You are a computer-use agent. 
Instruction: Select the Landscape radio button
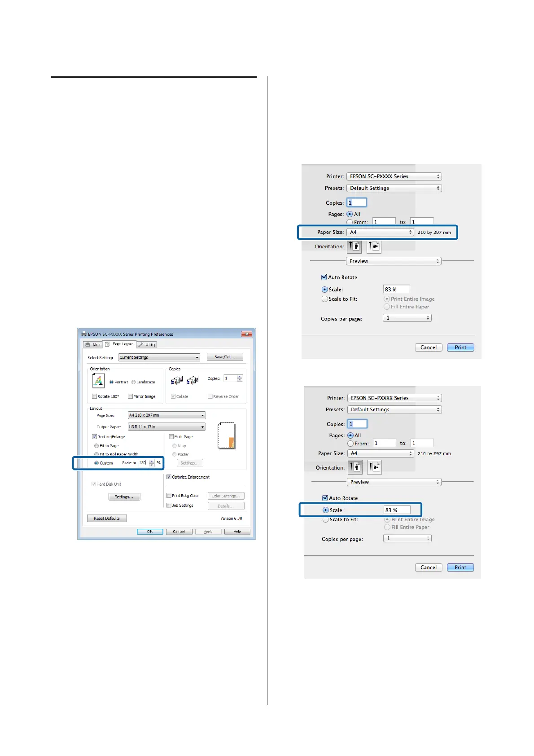click(x=133, y=382)
